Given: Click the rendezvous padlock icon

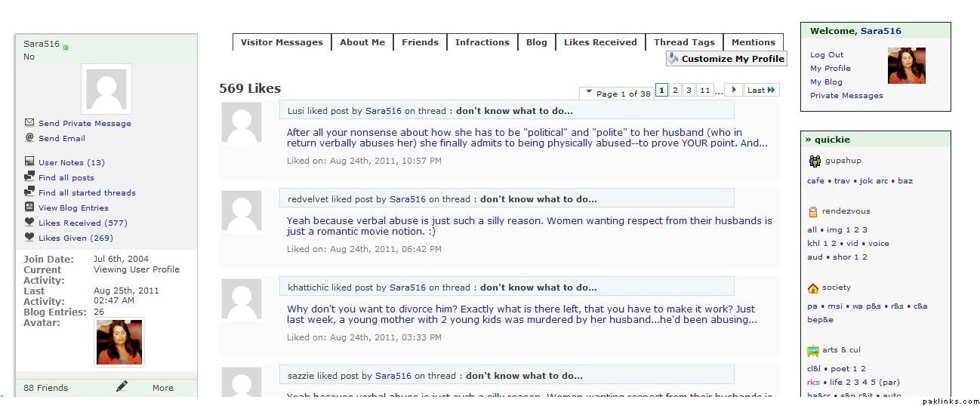Looking at the screenshot, I should pyautogui.click(x=813, y=212).
